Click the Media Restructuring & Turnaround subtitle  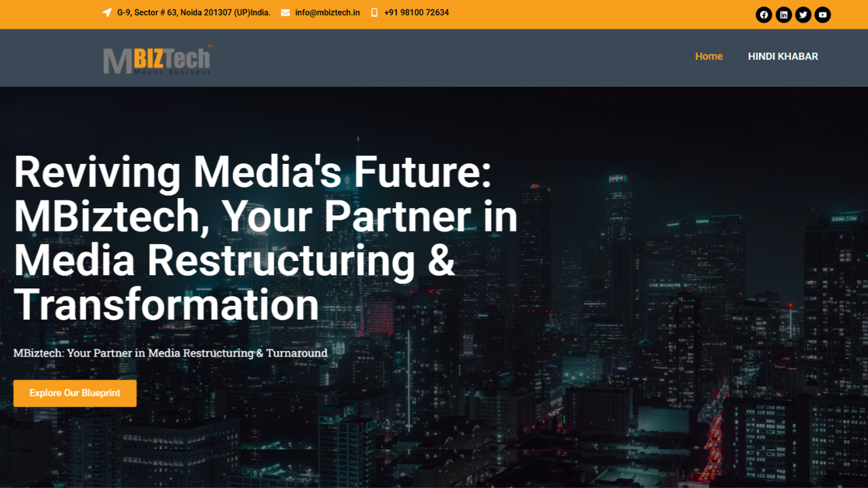click(x=170, y=353)
